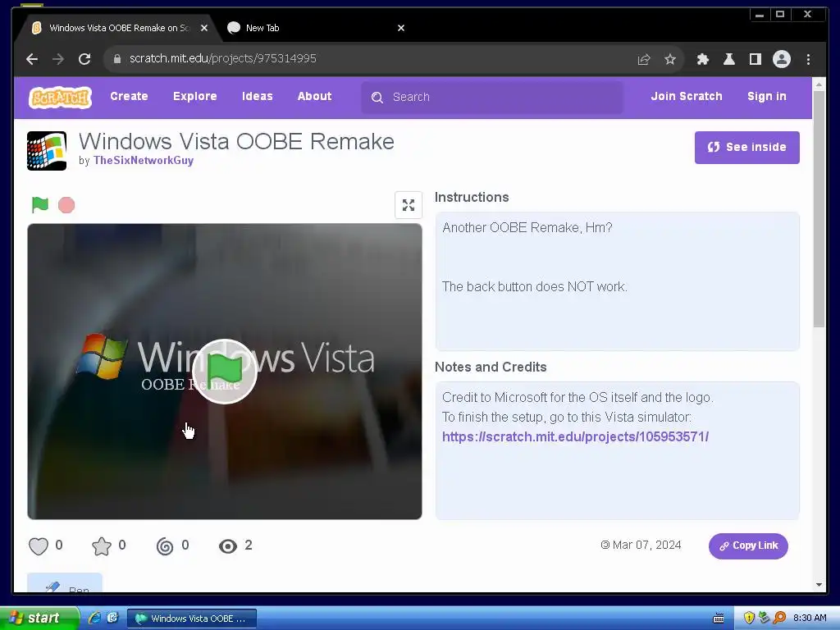Toggle the browser side panel

[x=756, y=59]
